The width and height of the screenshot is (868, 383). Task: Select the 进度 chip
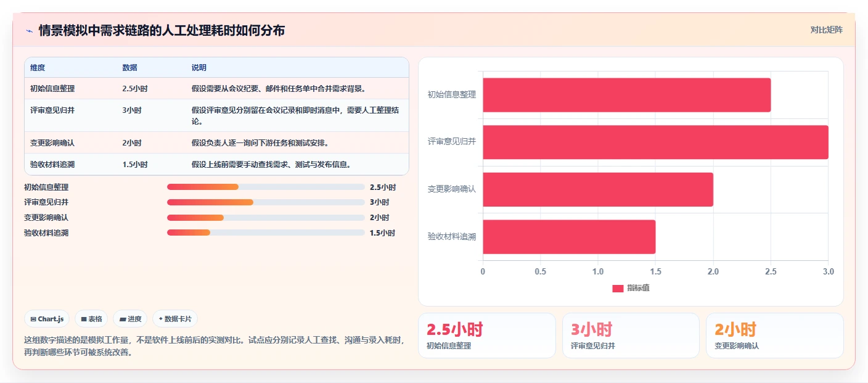click(130, 319)
